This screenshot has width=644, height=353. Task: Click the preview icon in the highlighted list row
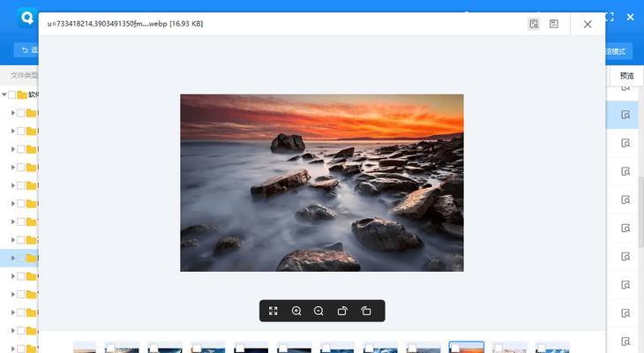[x=625, y=115]
